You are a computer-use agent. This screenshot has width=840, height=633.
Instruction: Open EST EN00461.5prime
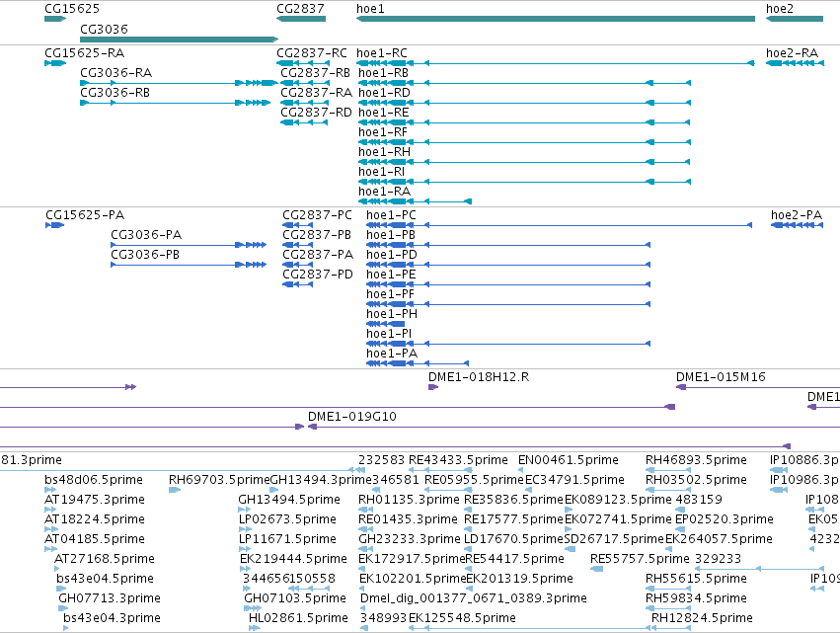click(568, 460)
